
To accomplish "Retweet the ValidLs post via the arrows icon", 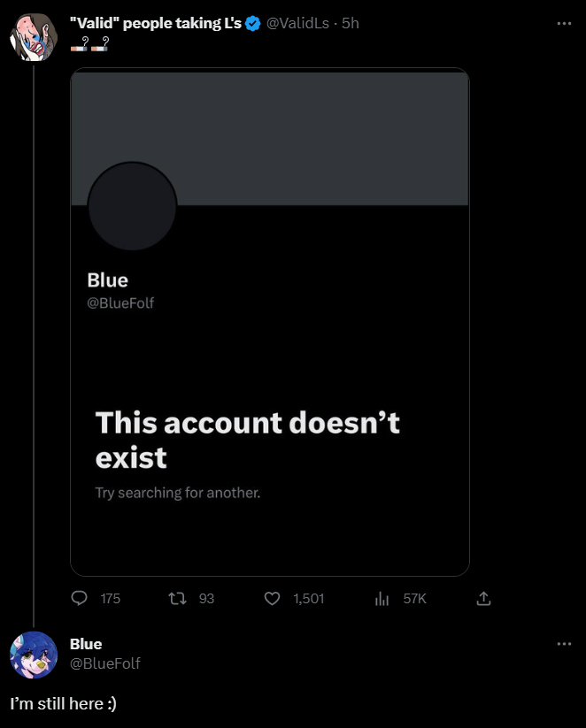I will pyautogui.click(x=177, y=599).
